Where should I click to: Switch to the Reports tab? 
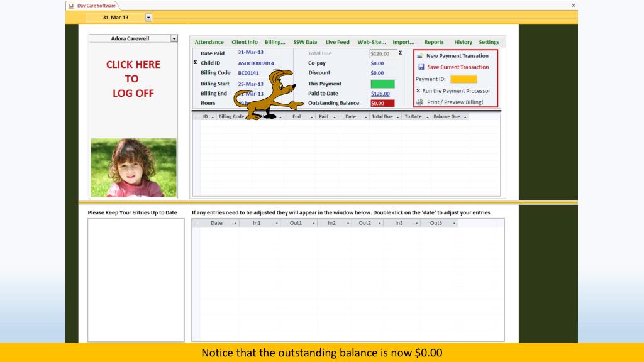click(434, 42)
